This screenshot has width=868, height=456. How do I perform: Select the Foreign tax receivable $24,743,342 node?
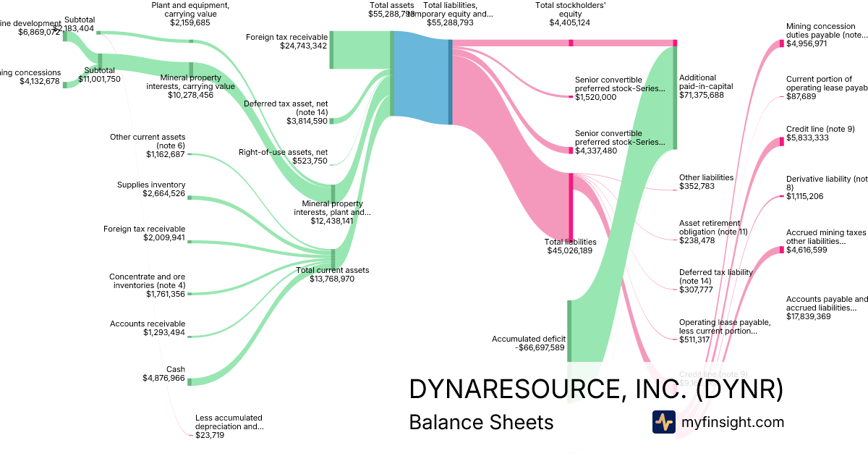286,41
